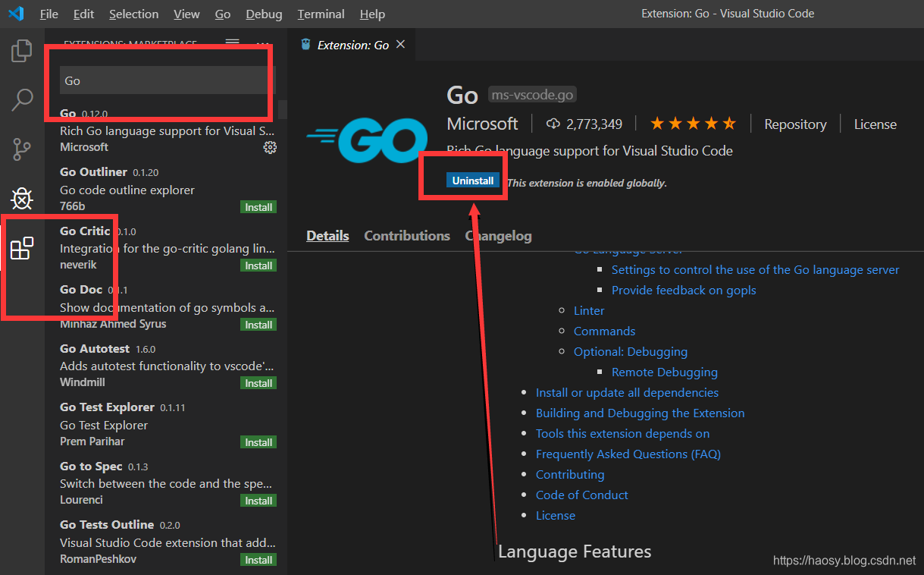Image resolution: width=924 pixels, height=575 pixels.
Task: Open Settings to control Go language server link
Action: tap(755, 270)
